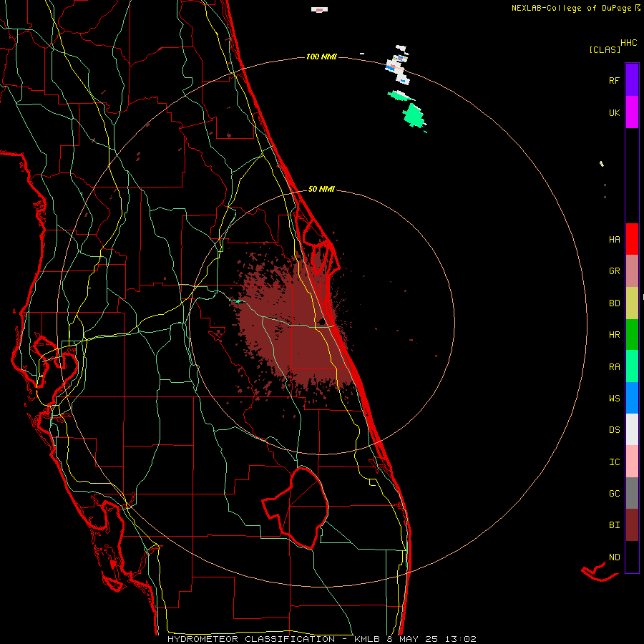Screen dimensions: 644x644
Task: Click the GC gray legend swatch
Action: point(632,493)
